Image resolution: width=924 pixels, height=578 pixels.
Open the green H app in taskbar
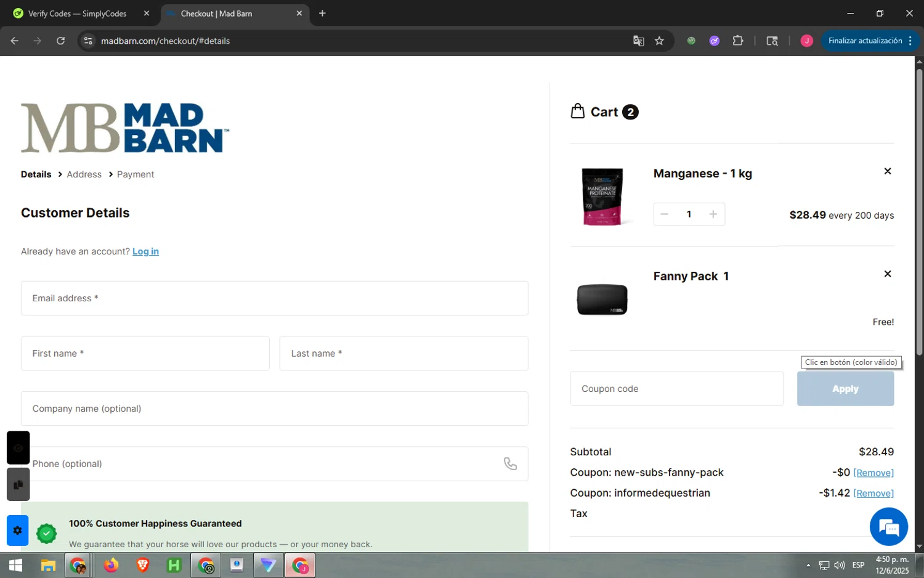pyautogui.click(x=174, y=565)
